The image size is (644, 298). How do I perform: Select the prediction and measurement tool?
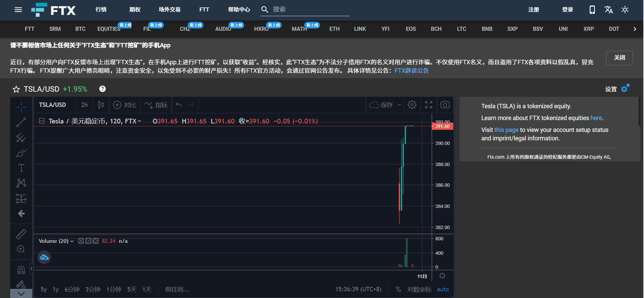click(21, 198)
